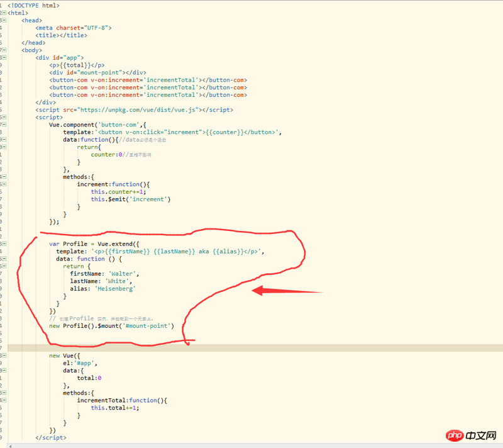Click the firstName: 'Walter', line
The width and height of the screenshot is (503, 448).
click(x=104, y=274)
